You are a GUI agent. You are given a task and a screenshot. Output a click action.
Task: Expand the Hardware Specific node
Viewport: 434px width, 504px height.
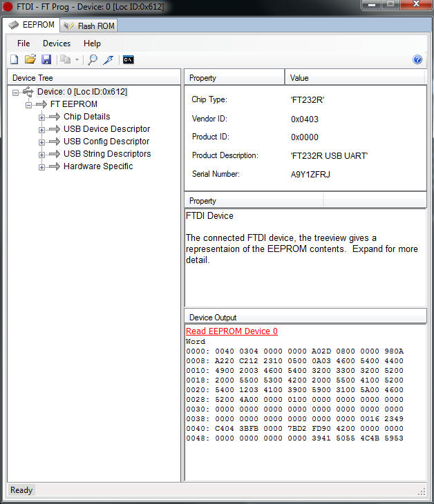click(42, 167)
